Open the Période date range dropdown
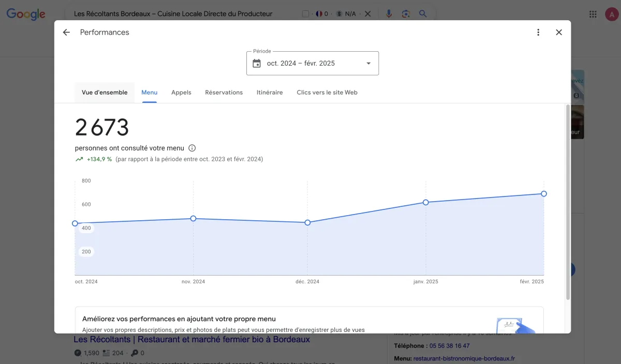 313,63
